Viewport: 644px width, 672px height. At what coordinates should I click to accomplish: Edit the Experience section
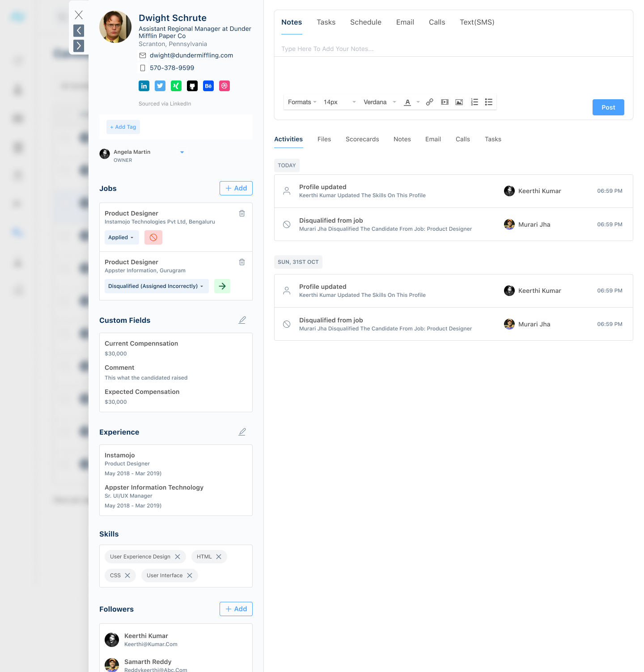[x=242, y=432]
